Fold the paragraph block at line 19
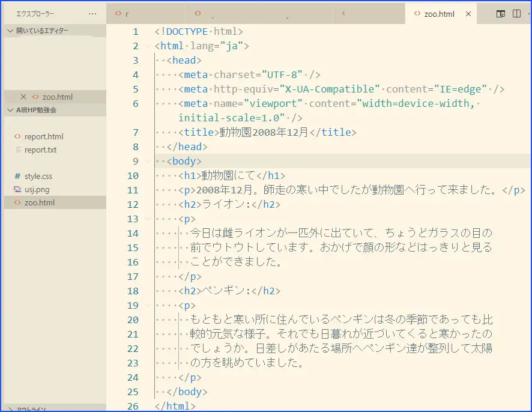532x412 pixels. click(x=148, y=306)
